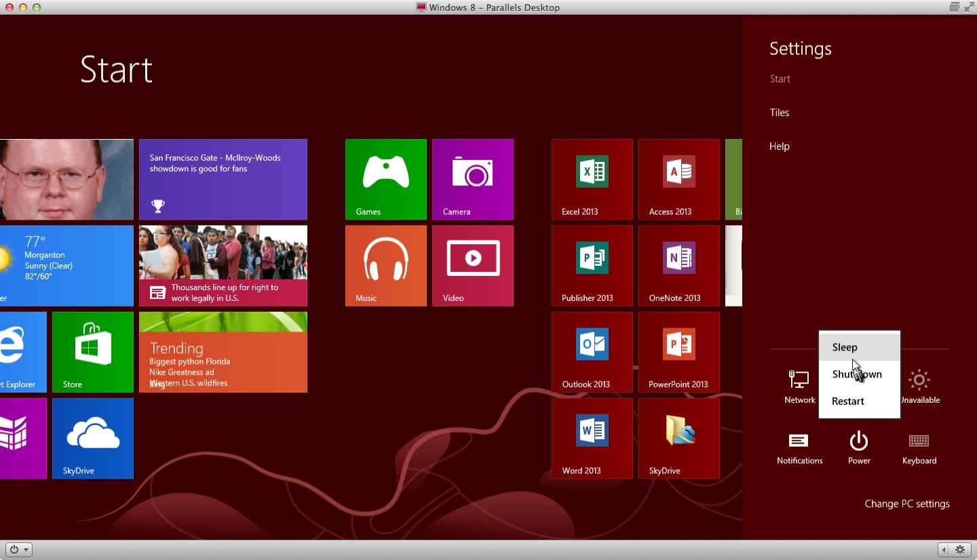977x560 pixels.
Task: Select Restart from the power menu
Action: pos(860,401)
